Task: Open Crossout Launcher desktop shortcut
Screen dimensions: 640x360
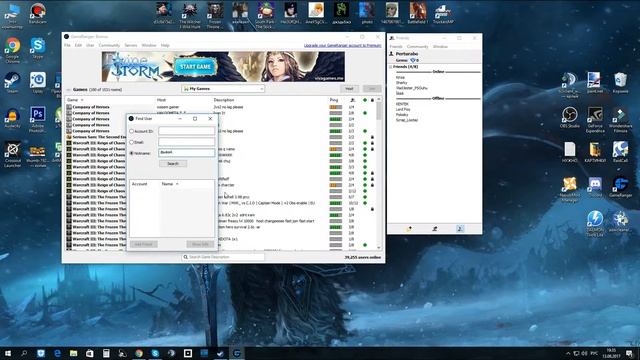Action: coord(12,154)
